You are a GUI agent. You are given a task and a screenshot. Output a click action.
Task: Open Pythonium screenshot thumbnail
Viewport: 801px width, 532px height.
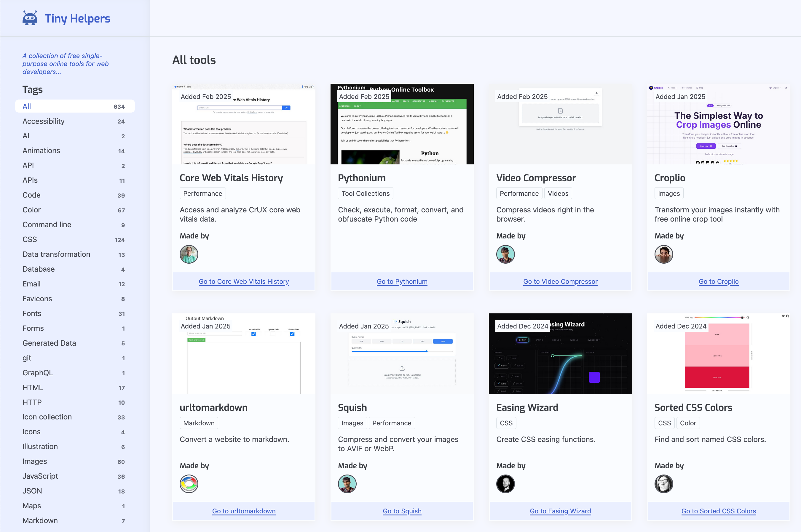(x=402, y=124)
